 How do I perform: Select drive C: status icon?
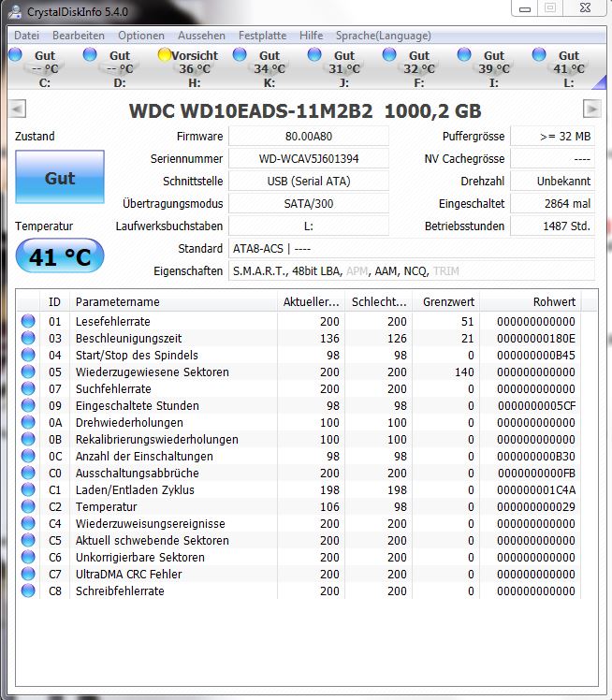[15, 55]
